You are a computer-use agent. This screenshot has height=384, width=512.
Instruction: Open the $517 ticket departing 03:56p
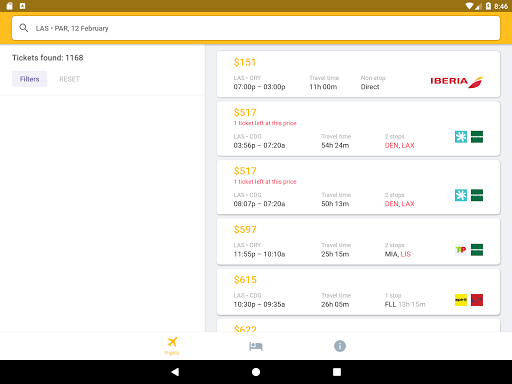click(x=358, y=129)
